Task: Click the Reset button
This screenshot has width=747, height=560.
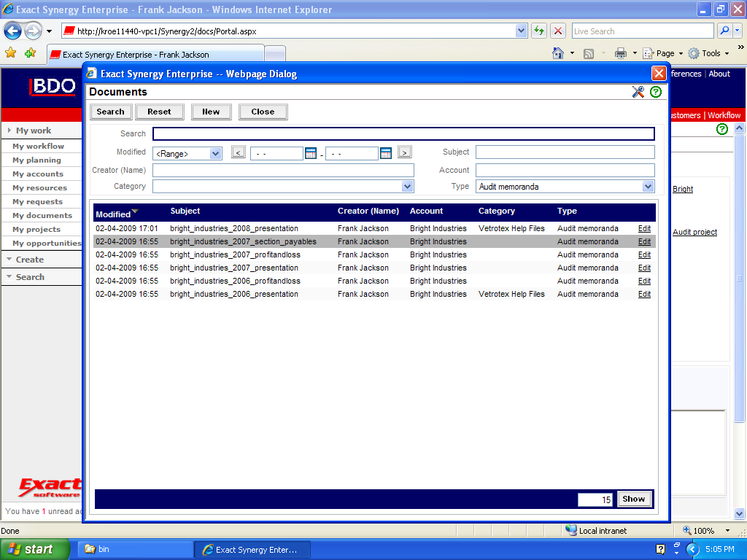Action: [x=159, y=112]
